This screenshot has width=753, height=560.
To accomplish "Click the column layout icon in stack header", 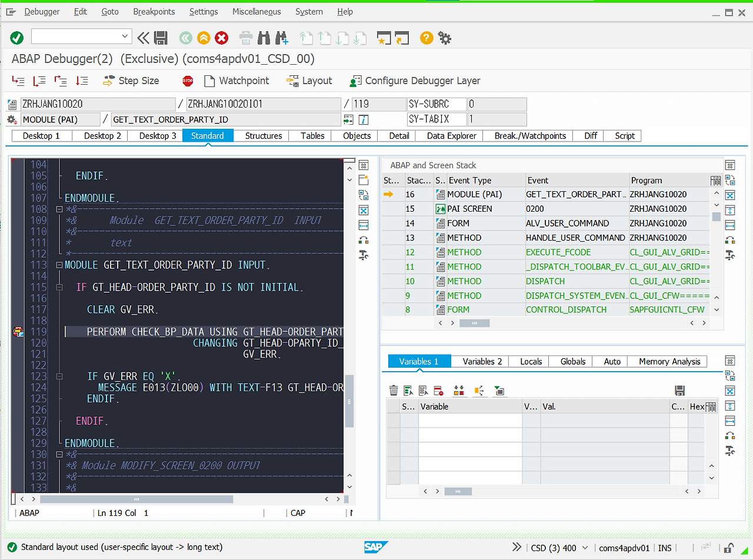I will 715,180.
